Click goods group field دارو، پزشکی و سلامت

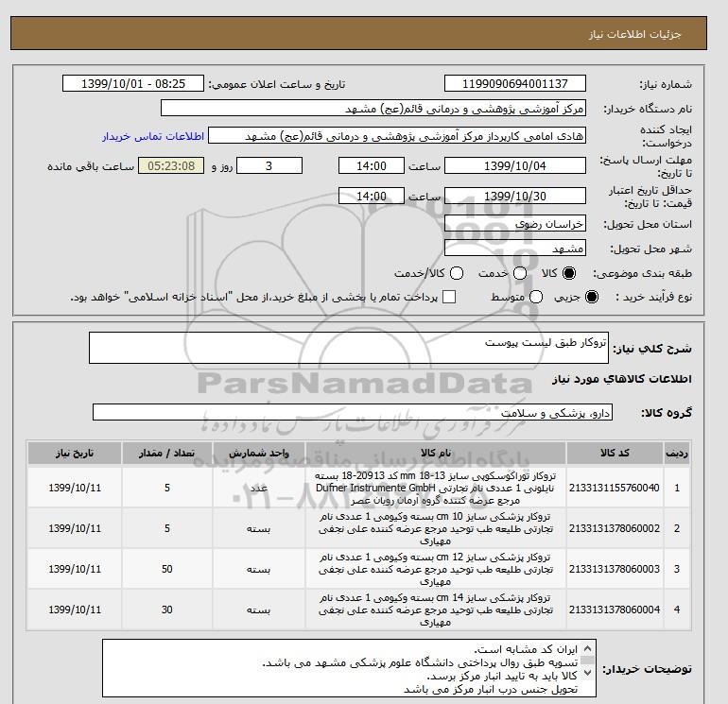click(353, 412)
